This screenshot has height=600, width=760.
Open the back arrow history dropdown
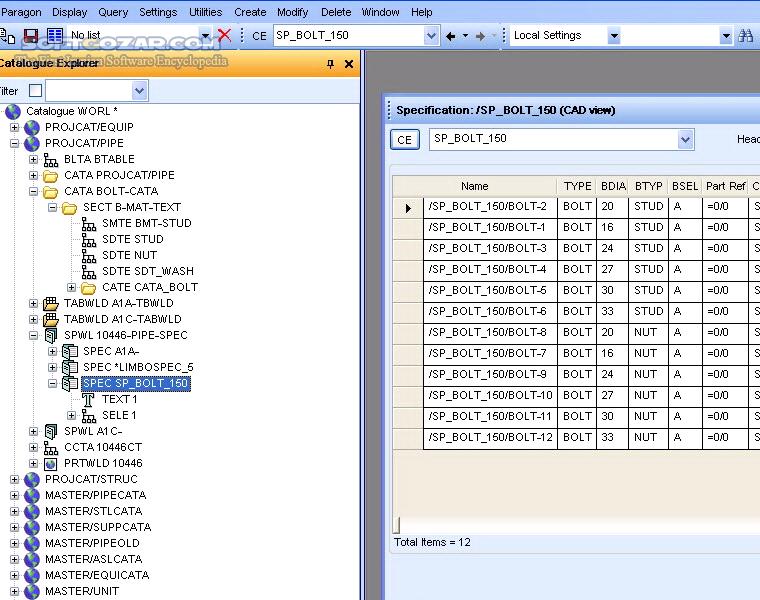pyautogui.click(x=465, y=36)
